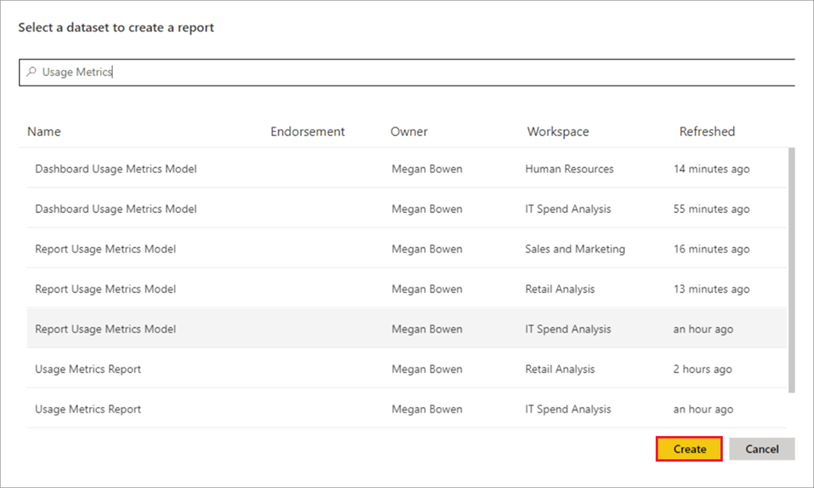Sort by the Endorsement column header
This screenshot has width=814, height=488.
tap(307, 132)
